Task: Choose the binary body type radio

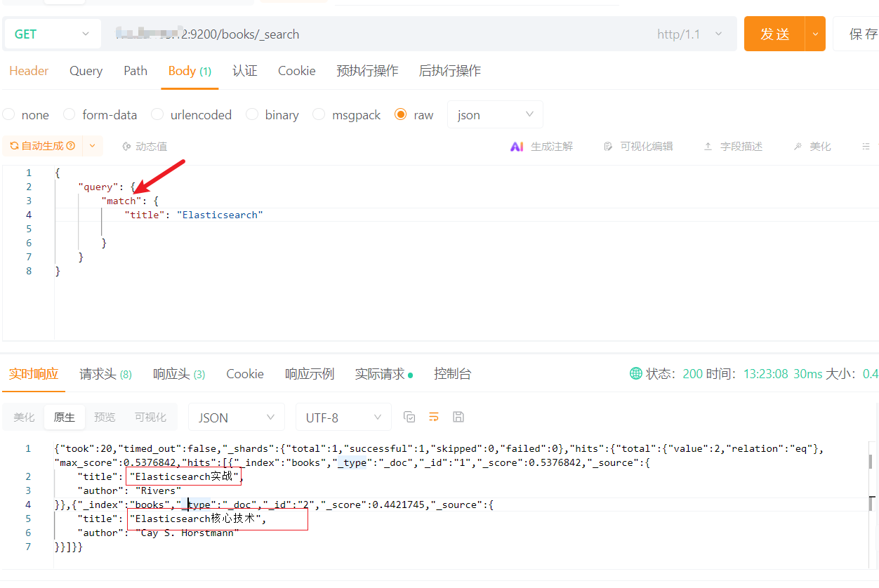Action: tap(252, 114)
